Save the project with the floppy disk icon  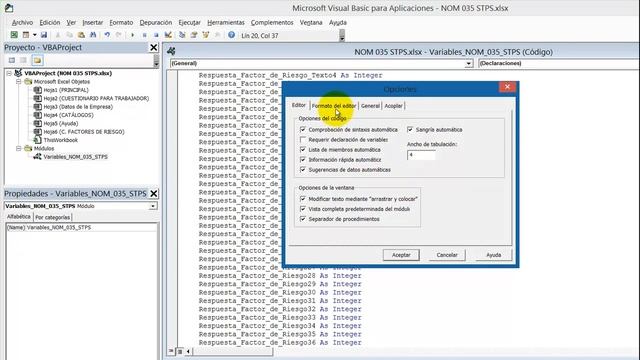tap(44, 35)
